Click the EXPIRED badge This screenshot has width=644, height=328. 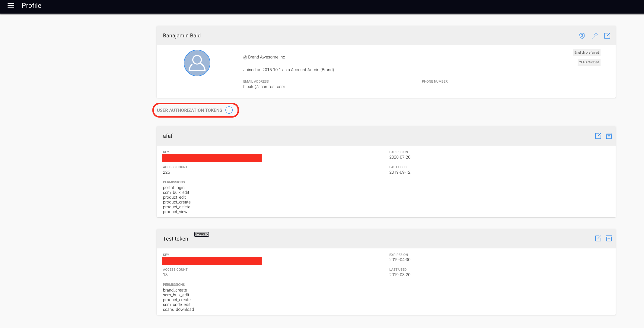pos(202,234)
